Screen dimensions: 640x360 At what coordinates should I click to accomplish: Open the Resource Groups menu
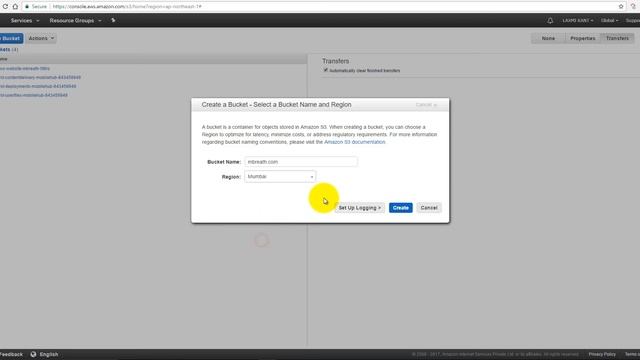[x=76, y=20]
